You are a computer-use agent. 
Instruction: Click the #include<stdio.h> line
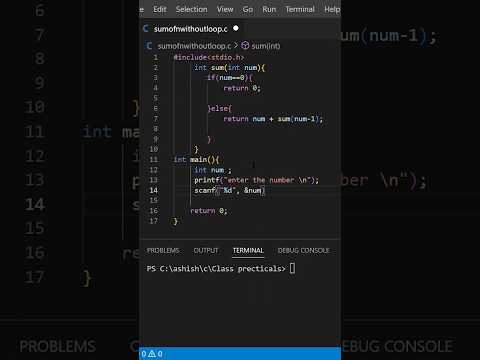(x=209, y=57)
